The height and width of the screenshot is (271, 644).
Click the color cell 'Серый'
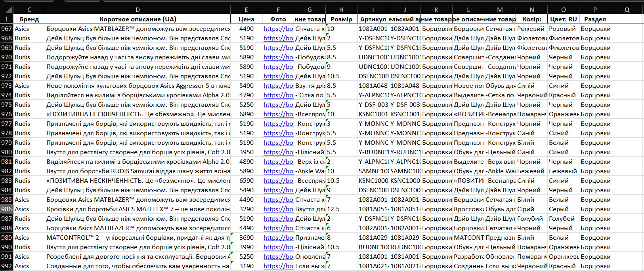pos(564,209)
